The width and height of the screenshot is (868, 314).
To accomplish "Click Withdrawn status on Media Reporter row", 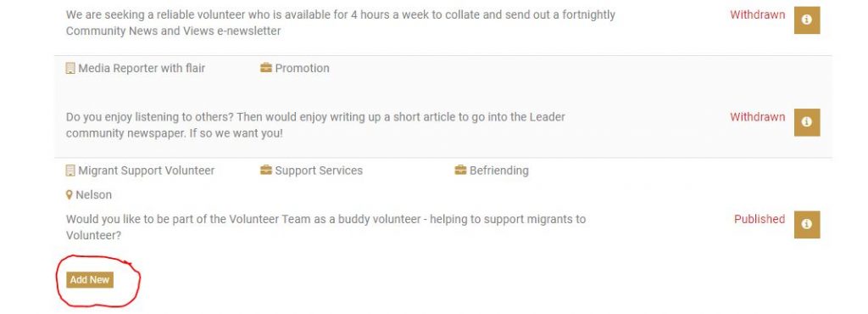I will coord(757,117).
